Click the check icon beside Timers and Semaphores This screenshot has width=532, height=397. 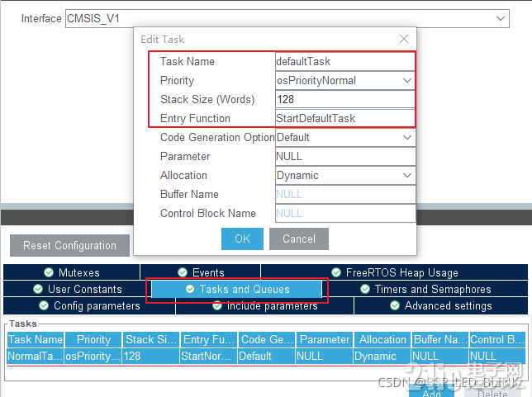click(365, 289)
